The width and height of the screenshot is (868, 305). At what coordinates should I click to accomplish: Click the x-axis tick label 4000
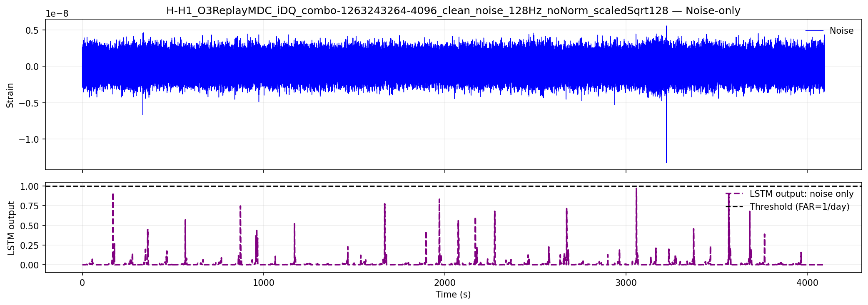point(807,283)
